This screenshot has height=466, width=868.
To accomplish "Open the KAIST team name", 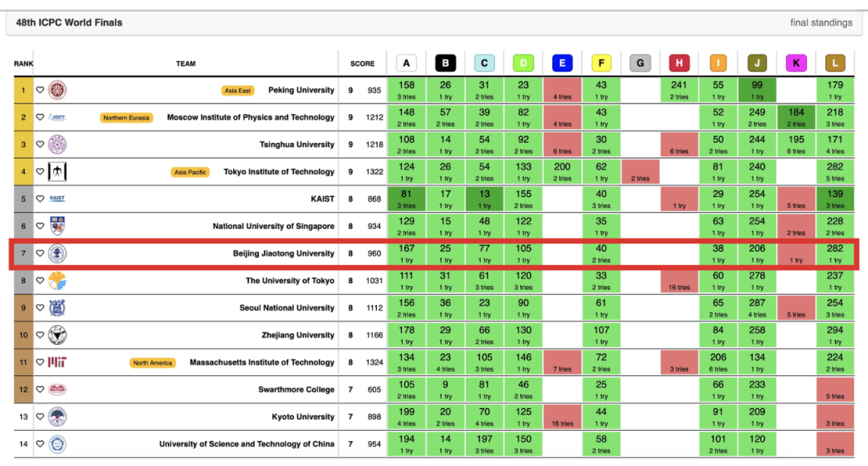I will point(323,198).
